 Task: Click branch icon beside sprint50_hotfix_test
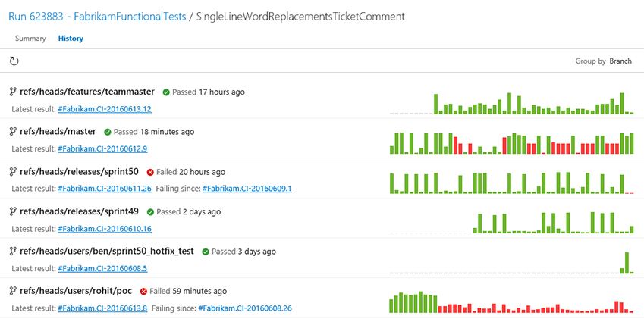[13, 252]
